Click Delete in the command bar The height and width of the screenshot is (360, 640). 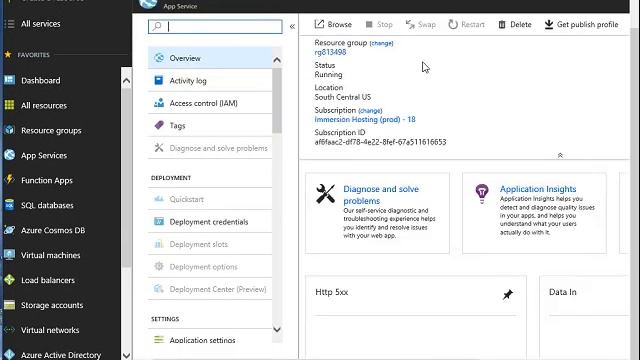[515, 24]
